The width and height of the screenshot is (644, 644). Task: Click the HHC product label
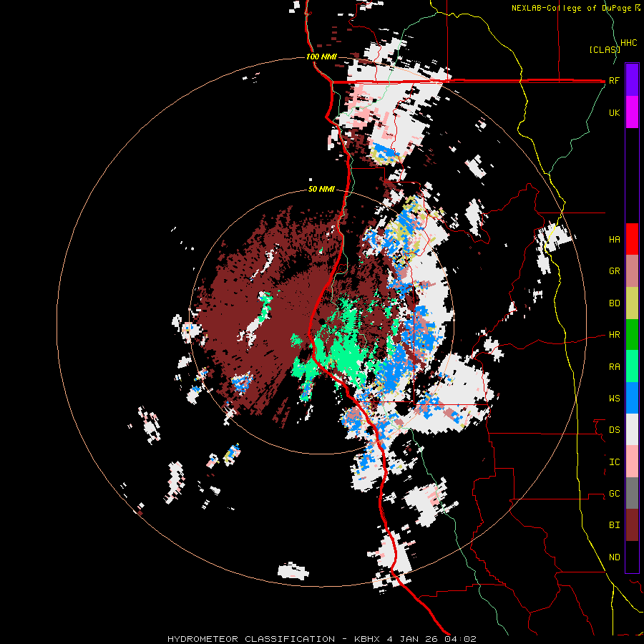[x=628, y=43]
